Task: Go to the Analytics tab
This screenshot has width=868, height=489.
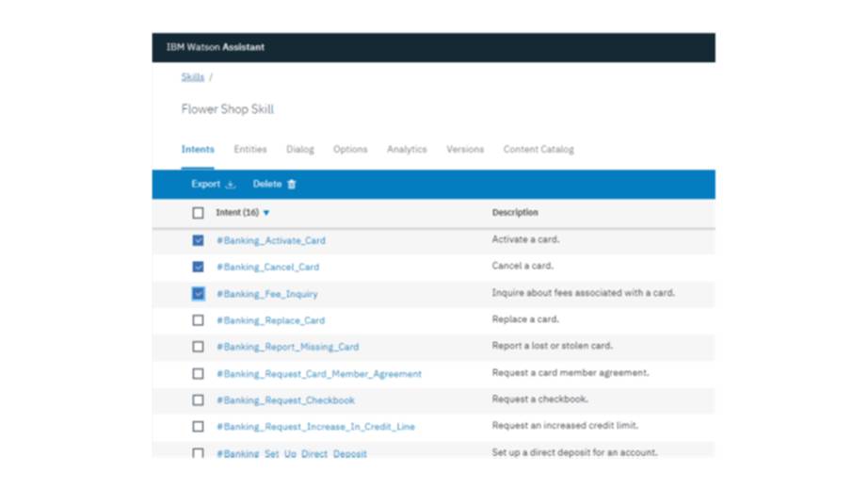Action: pos(407,149)
